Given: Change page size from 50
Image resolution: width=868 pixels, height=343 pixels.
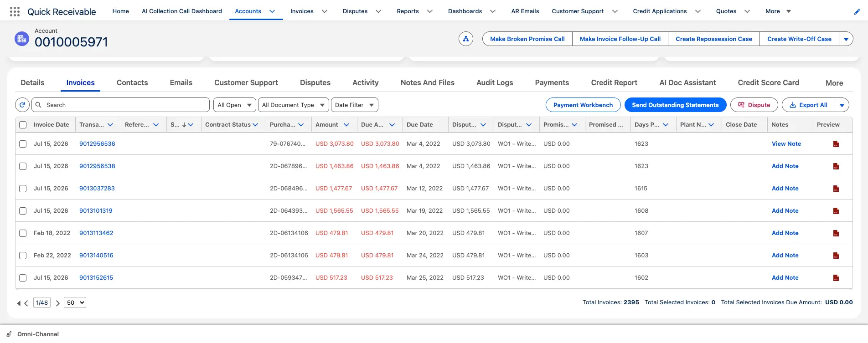Looking at the screenshot, I should click(x=75, y=302).
